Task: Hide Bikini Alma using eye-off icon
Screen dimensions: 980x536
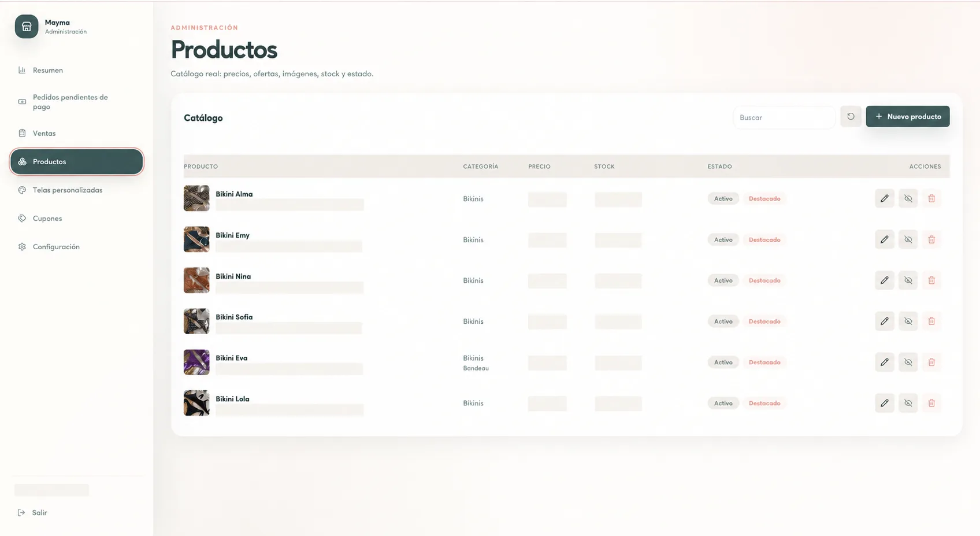Action: pyautogui.click(x=908, y=198)
